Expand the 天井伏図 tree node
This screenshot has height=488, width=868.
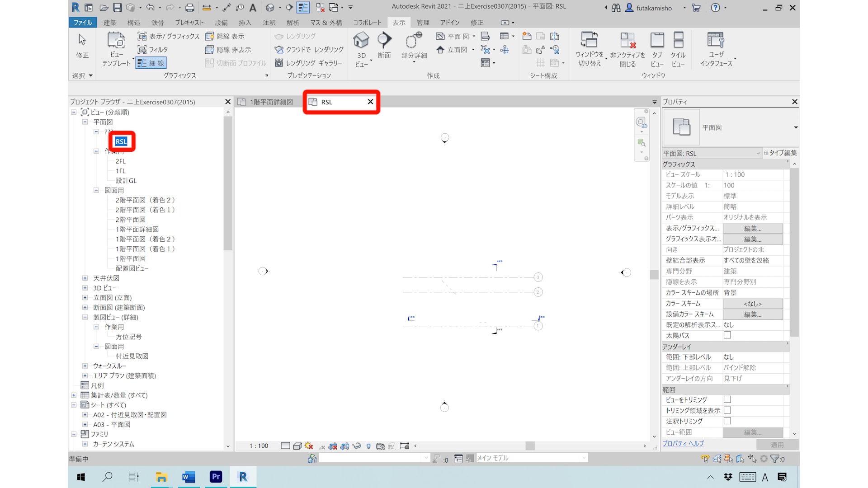pyautogui.click(x=85, y=278)
